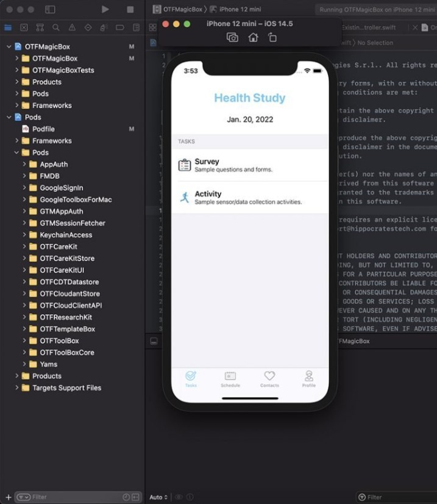
Task: Open the Find navigator magnifier icon
Action: tap(56, 27)
